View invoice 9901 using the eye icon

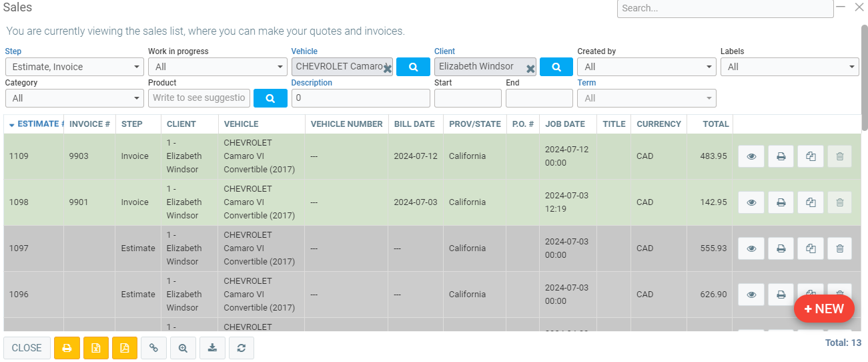click(x=751, y=202)
